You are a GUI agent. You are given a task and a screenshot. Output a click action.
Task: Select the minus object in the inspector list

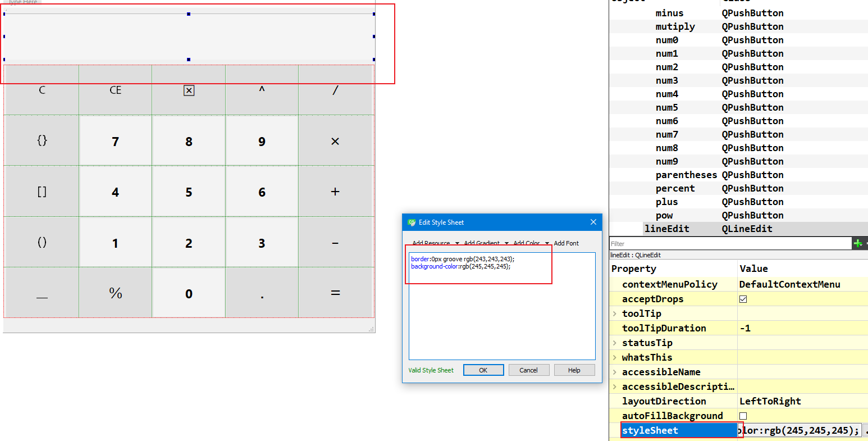pyautogui.click(x=669, y=13)
